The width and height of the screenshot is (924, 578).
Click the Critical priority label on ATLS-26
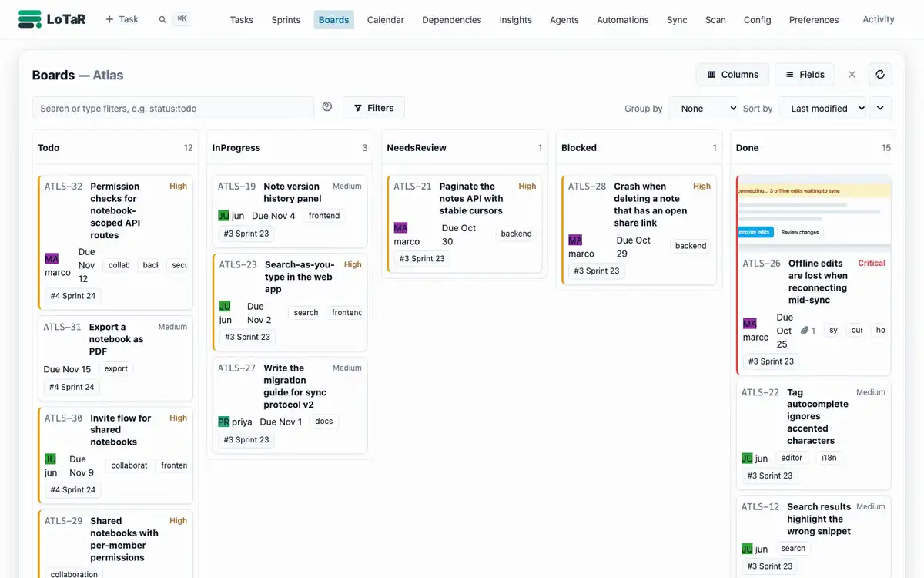click(872, 264)
